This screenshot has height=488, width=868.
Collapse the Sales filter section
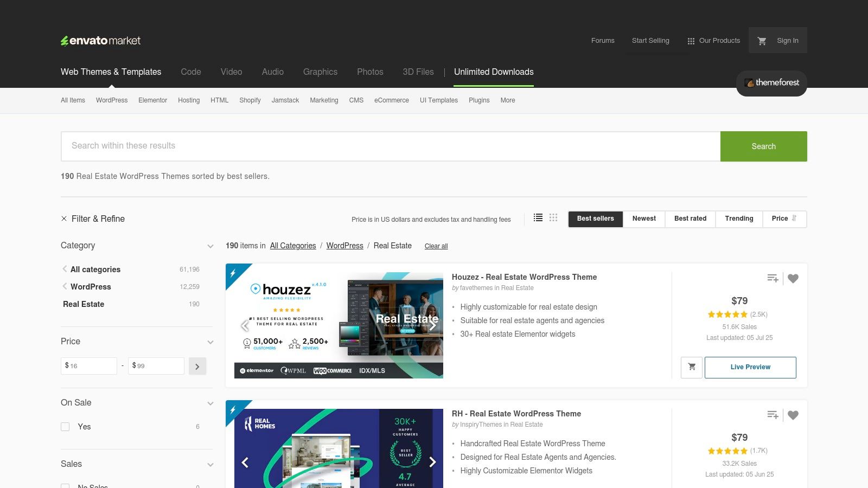click(210, 465)
